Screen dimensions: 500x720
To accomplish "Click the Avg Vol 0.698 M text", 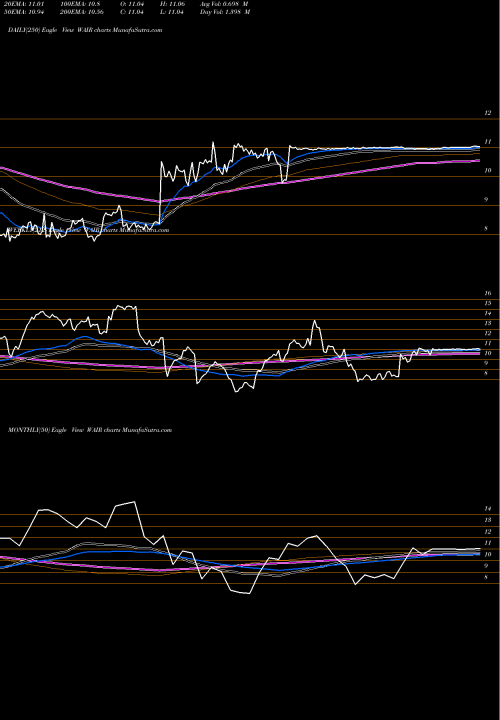I will pos(225,4).
